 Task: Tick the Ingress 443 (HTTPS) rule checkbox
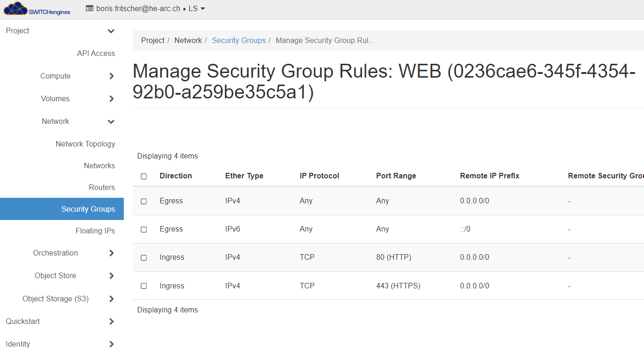coord(144,286)
